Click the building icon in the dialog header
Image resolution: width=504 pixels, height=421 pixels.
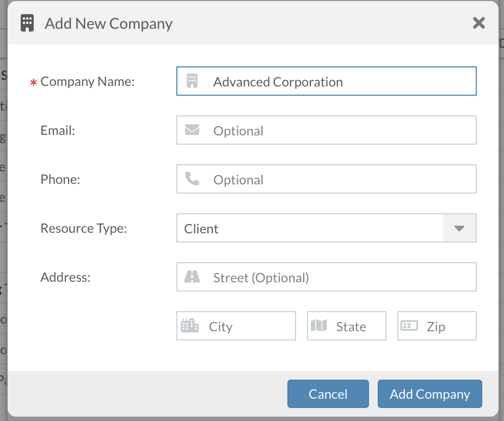tap(27, 23)
